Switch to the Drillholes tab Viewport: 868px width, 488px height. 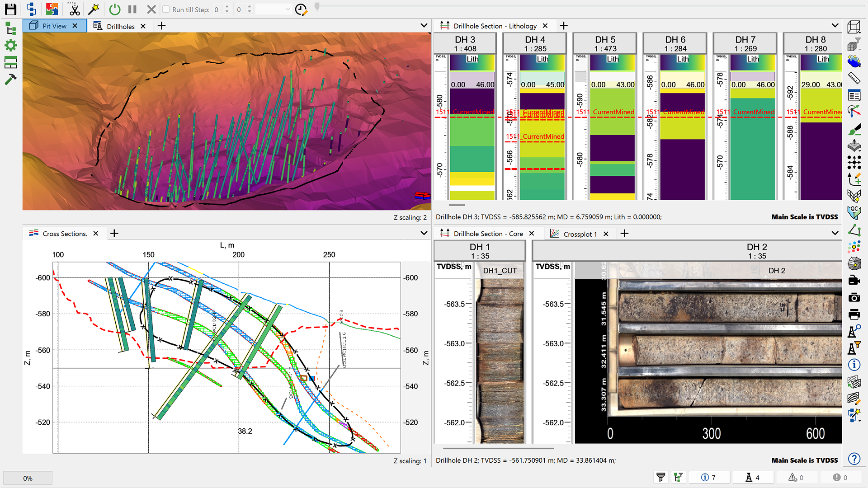pyautogui.click(x=120, y=26)
